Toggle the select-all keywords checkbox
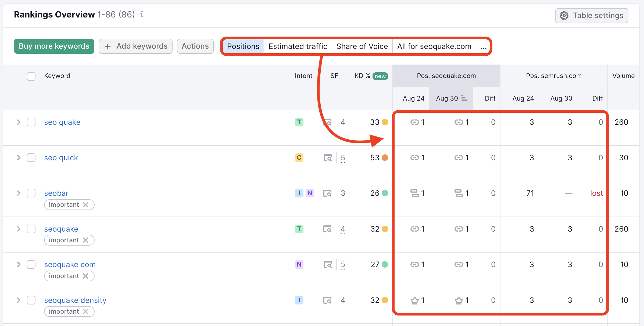This screenshot has height=326, width=644. [31, 76]
